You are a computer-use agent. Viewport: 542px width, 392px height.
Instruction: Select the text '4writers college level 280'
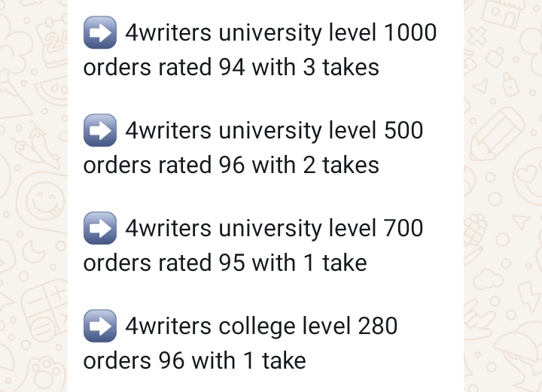tap(261, 327)
